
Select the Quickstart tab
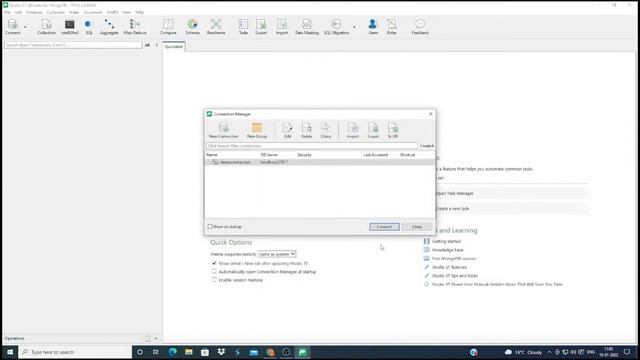click(x=173, y=47)
